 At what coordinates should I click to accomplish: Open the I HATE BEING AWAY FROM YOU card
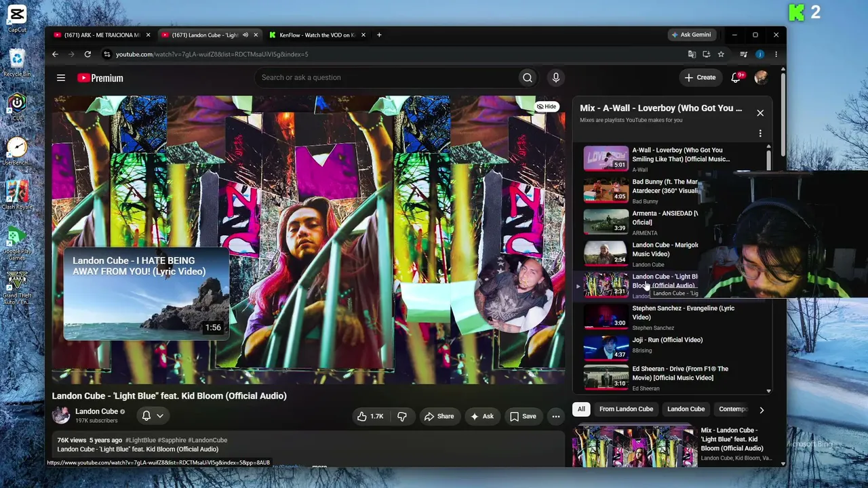pyautogui.click(x=146, y=293)
